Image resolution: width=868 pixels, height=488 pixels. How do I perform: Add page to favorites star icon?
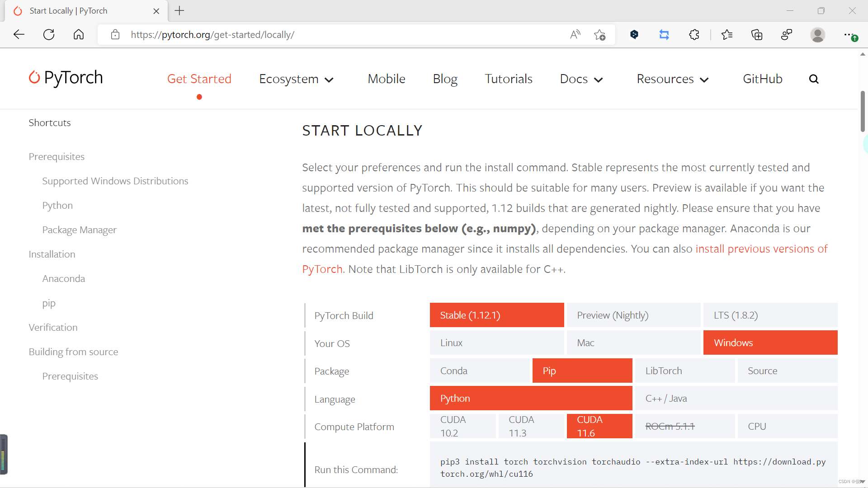click(600, 34)
